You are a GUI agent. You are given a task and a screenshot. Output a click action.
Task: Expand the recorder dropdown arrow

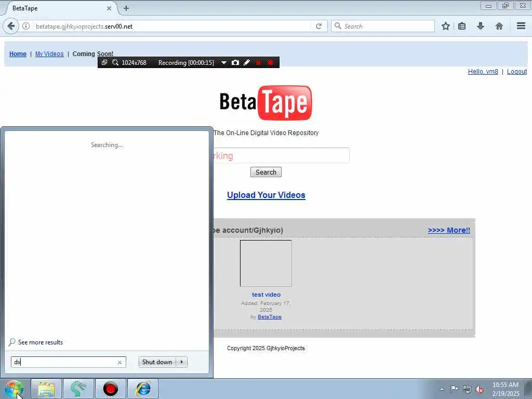pos(223,63)
